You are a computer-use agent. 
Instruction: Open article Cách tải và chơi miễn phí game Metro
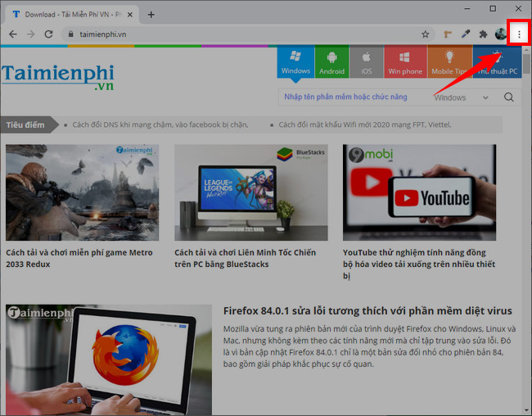79,259
